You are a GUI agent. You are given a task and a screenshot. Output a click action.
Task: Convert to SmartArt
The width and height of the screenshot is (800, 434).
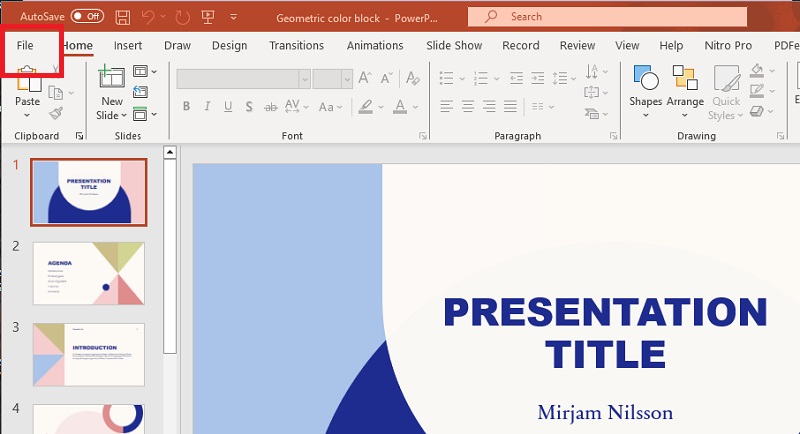pos(596,114)
